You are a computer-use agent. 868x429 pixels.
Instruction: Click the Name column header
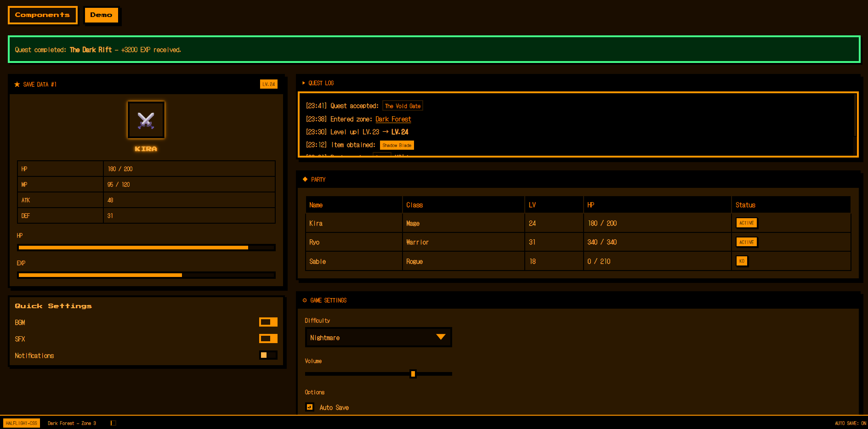coord(354,205)
